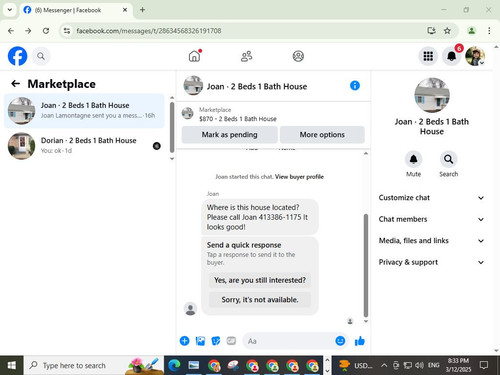Choose a sticker in composer
Image resolution: width=500 pixels, height=375 pixels.
pyautogui.click(x=216, y=341)
